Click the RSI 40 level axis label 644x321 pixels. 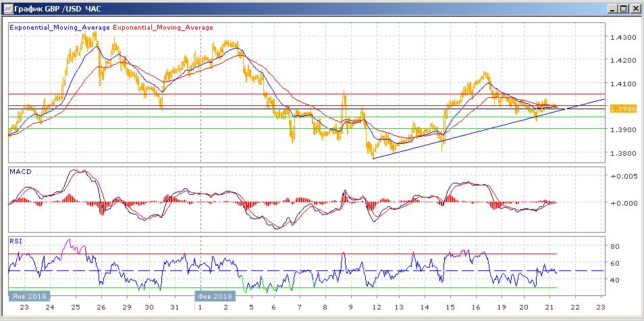point(615,280)
